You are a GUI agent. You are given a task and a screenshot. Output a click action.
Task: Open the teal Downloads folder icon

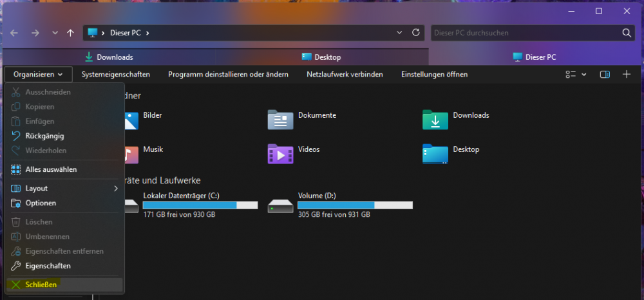coord(435,120)
